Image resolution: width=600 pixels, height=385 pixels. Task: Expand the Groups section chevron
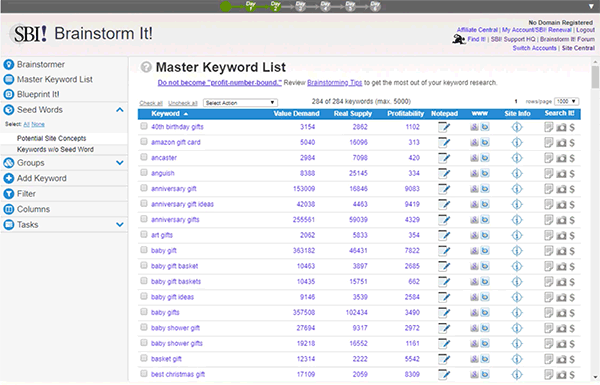pyautogui.click(x=120, y=163)
